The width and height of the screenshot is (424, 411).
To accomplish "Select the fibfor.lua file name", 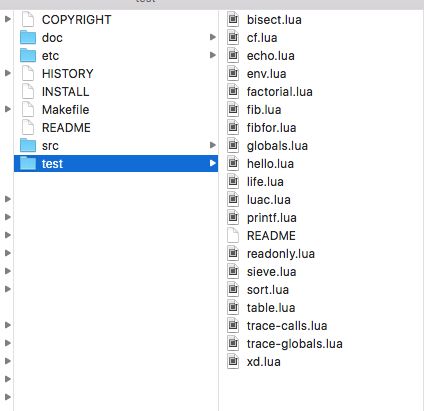I will tap(272, 128).
